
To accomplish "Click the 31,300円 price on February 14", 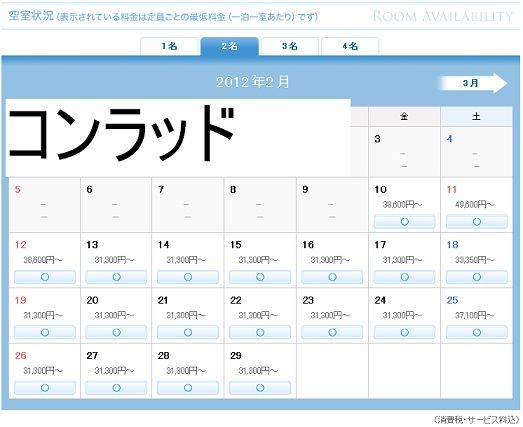I will tap(186, 260).
